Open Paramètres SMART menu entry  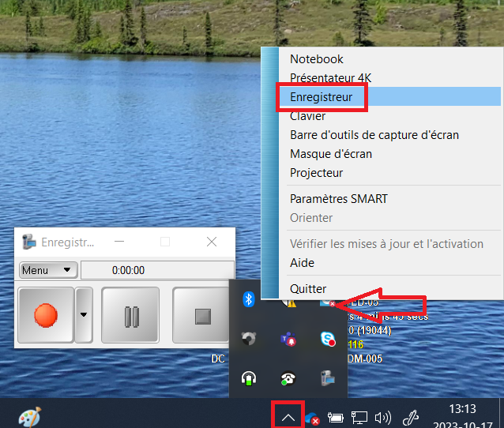point(339,199)
